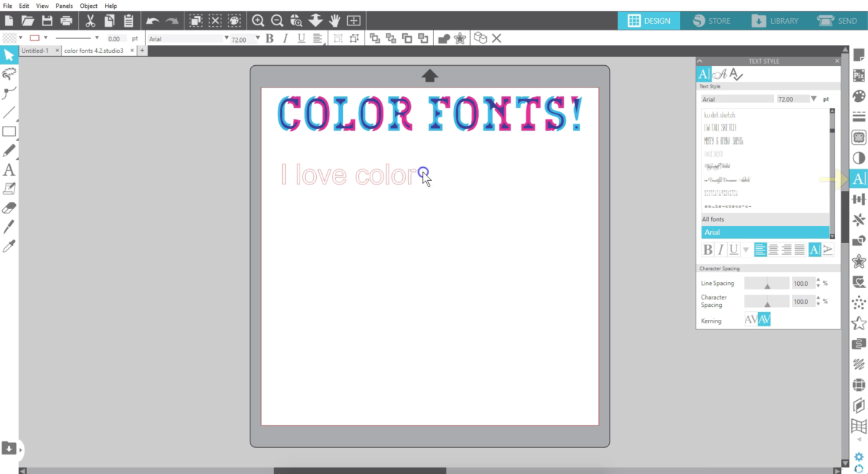Create a new document
The height and width of the screenshot is (474, 868).
point(9,21)
